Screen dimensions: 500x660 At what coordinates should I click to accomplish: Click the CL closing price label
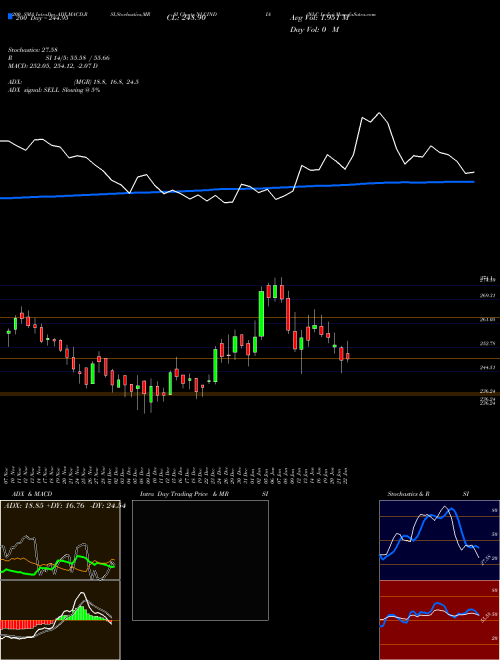[186, 18]
